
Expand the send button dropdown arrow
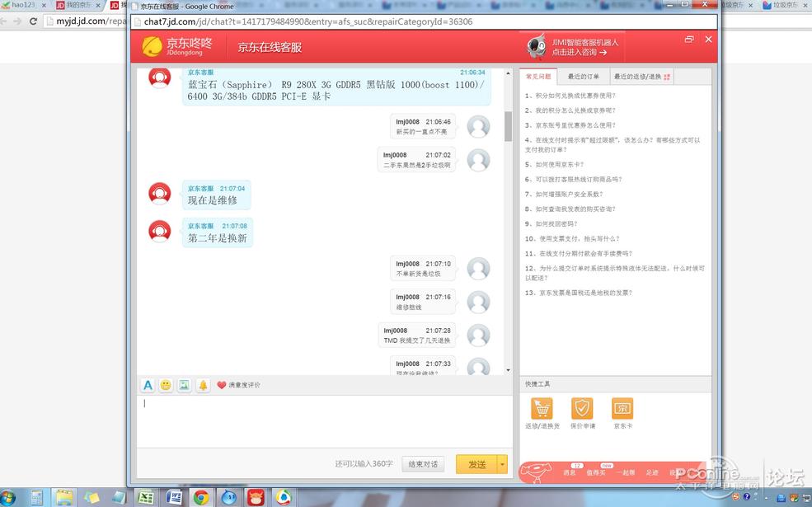point(502,464)
